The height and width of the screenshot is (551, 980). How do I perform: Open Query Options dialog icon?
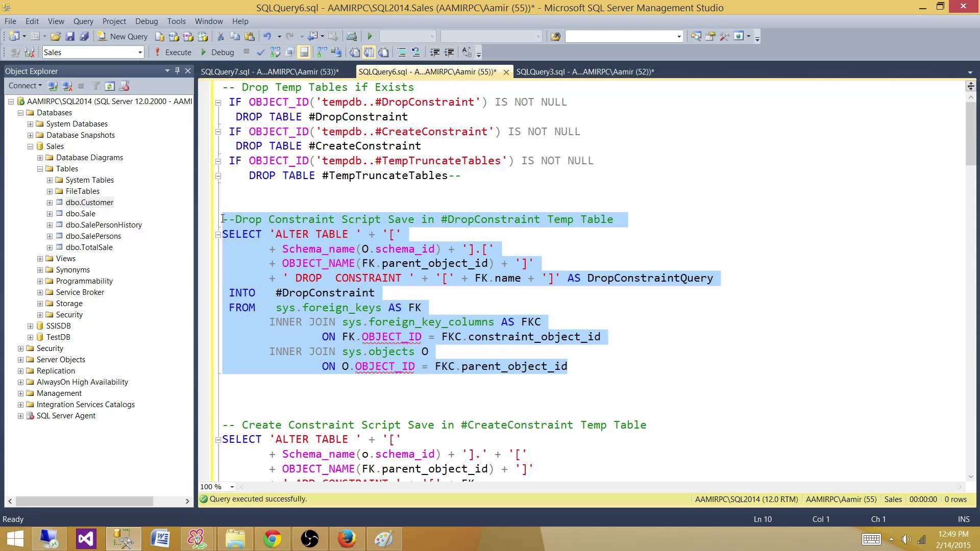pos(289,52)
